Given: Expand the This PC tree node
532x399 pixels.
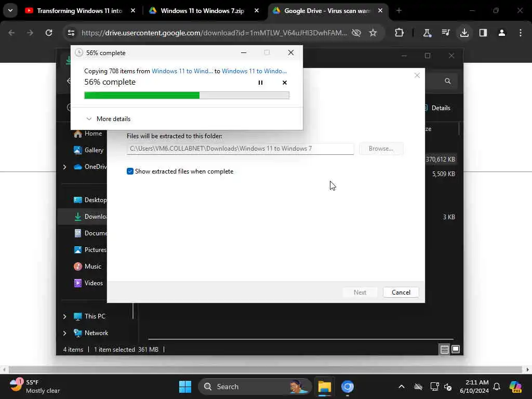Looking at the screenshot, I should [64, 316].
